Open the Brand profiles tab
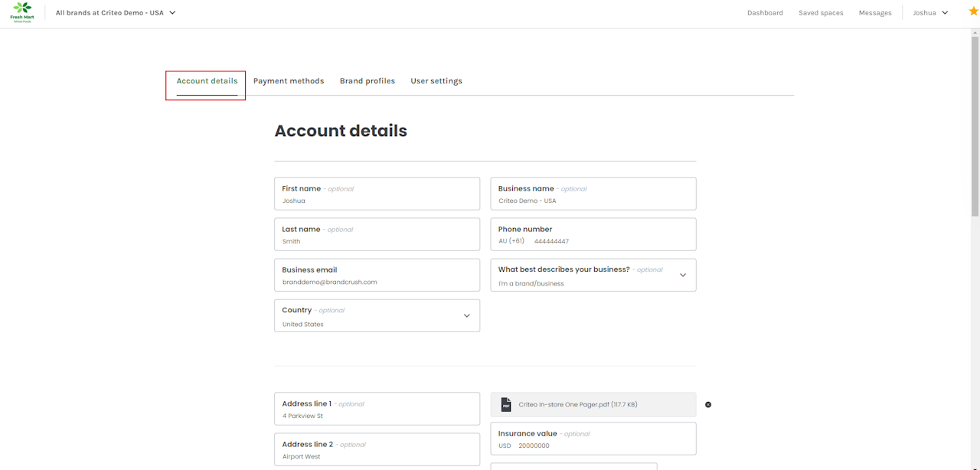This screenshot has height=470, width=980. point(367,81)
